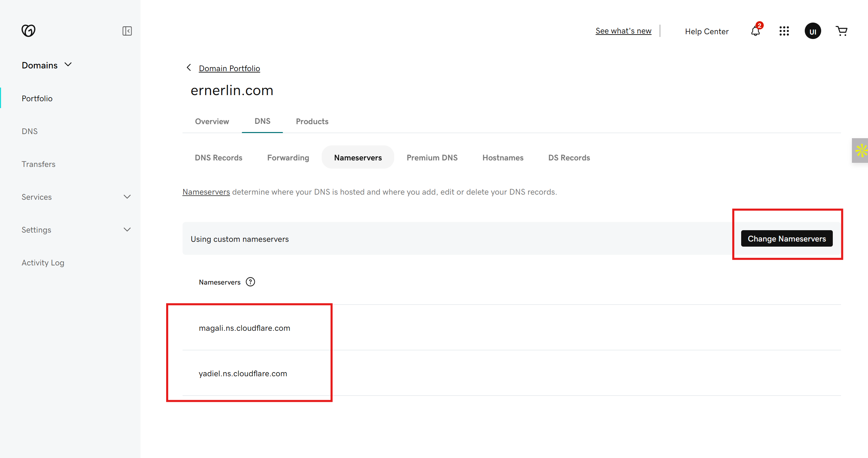Open the UI account avatar

[x=813, y=31]
